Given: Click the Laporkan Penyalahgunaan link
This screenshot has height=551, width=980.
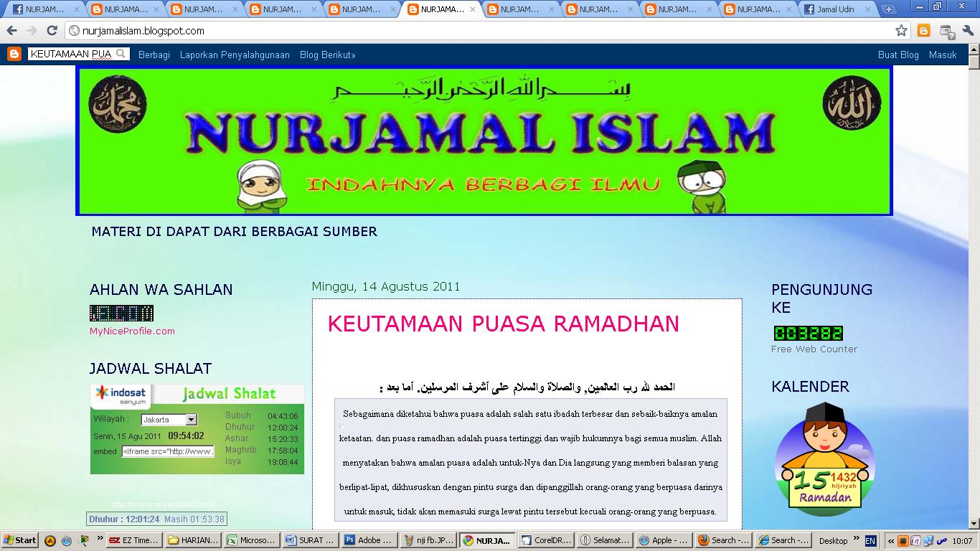Looking at the screenshot, I should (233, 55).
